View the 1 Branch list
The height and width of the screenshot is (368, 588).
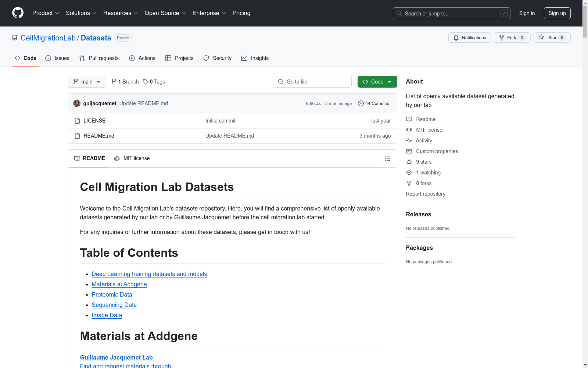125,82
